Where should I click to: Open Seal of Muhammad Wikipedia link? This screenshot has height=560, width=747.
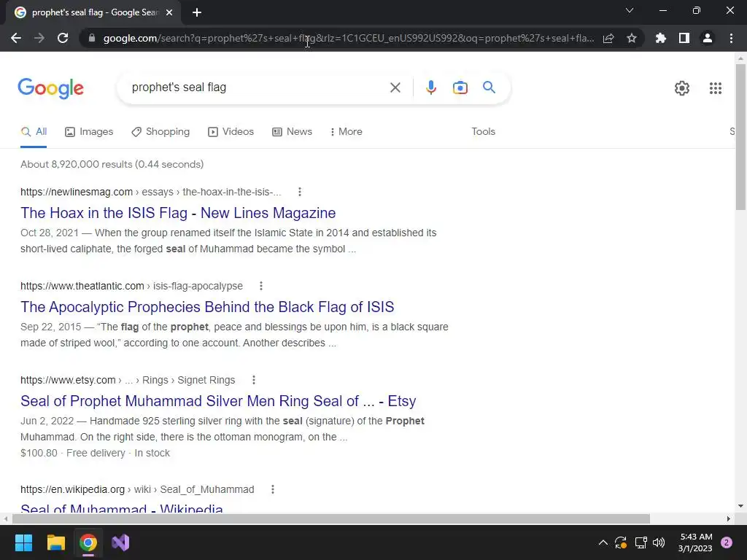pyautogui.click(x=122, y=508)
